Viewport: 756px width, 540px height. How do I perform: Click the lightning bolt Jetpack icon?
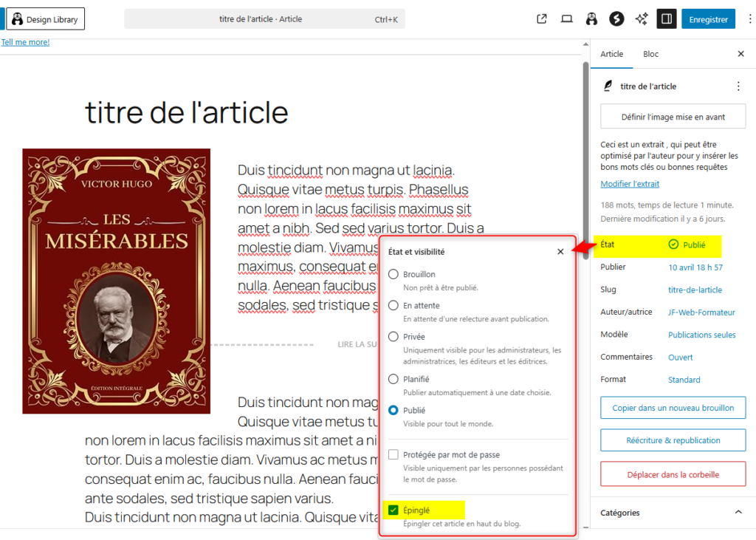pyautogui.click(x=616, y=19)
